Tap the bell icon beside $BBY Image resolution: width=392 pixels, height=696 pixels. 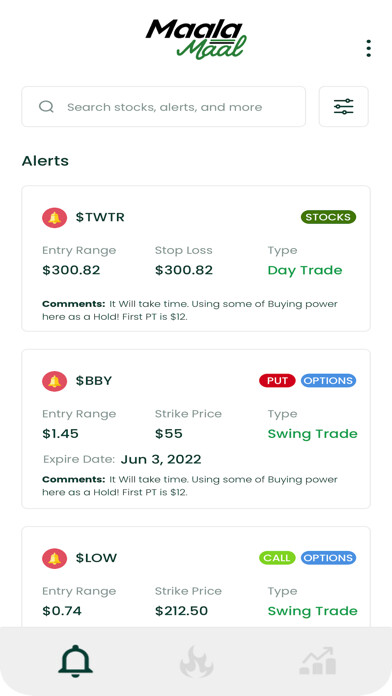click(55, 381)
